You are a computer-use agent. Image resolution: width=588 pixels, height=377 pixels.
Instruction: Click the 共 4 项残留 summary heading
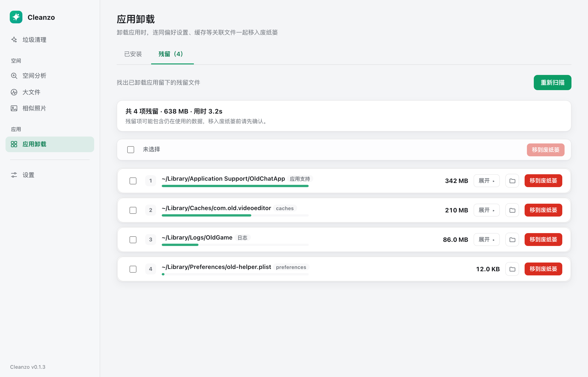[174, 111]
